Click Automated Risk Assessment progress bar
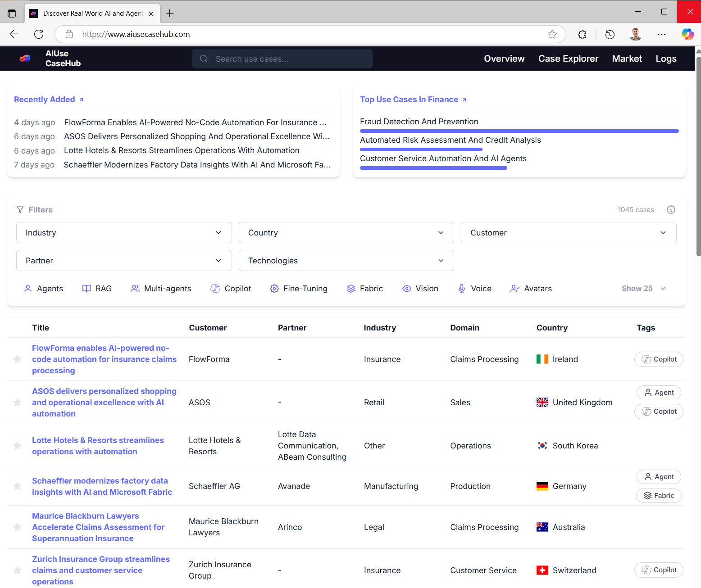Image resolution: width=701 pixels, height=588 pixels. click(421, 149)
